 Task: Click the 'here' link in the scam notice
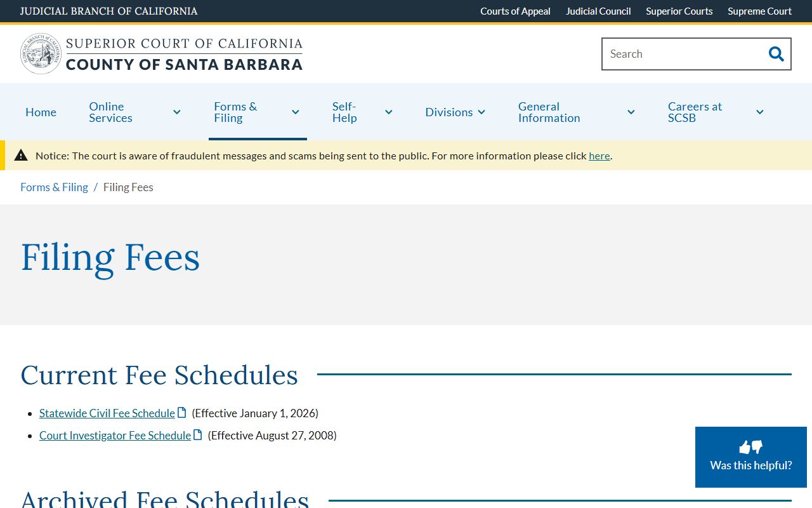point(599,156)
